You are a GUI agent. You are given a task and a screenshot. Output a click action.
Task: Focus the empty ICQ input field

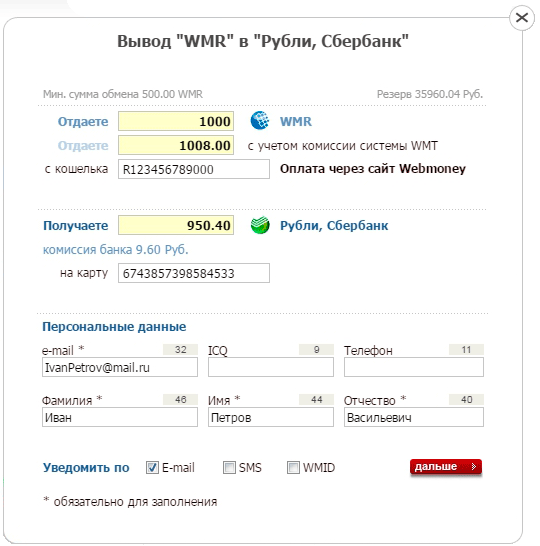[x=271, y=367]
